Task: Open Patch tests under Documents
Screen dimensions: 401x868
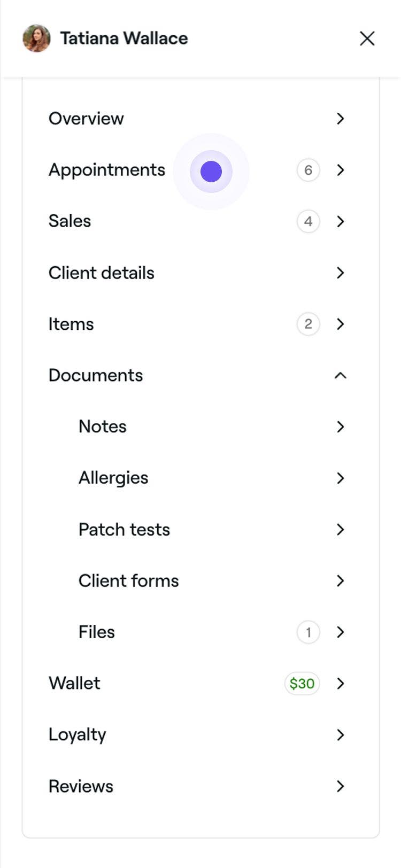Action: coord(124,529)
